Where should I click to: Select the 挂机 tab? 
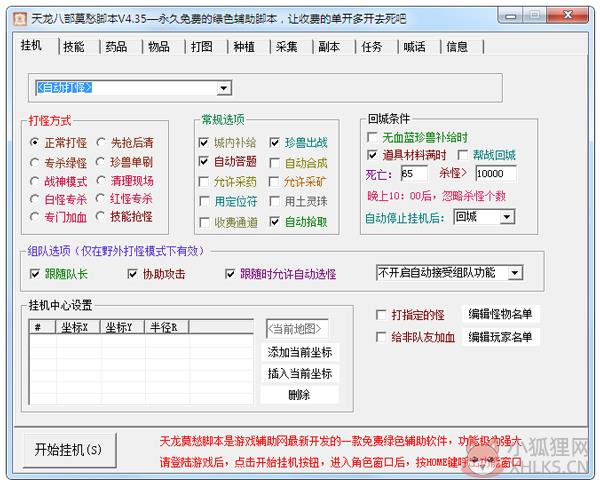tap(31, 46)
